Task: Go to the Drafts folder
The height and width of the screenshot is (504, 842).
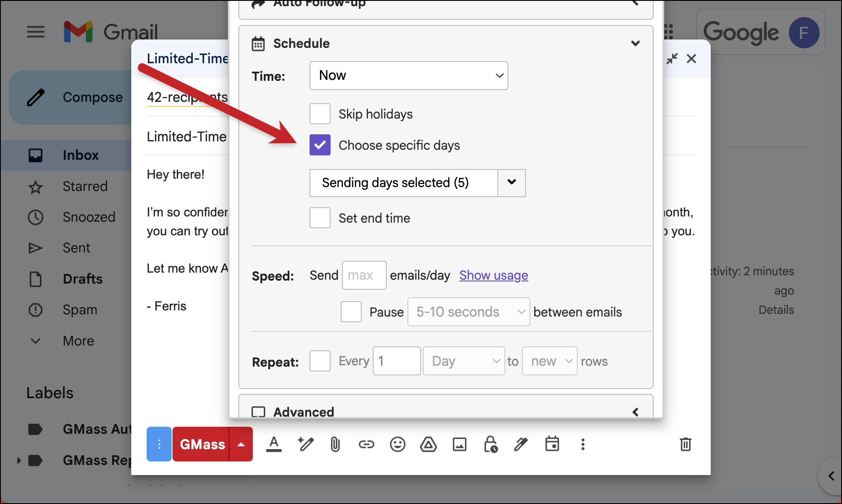Action: (x=83, y=279)
